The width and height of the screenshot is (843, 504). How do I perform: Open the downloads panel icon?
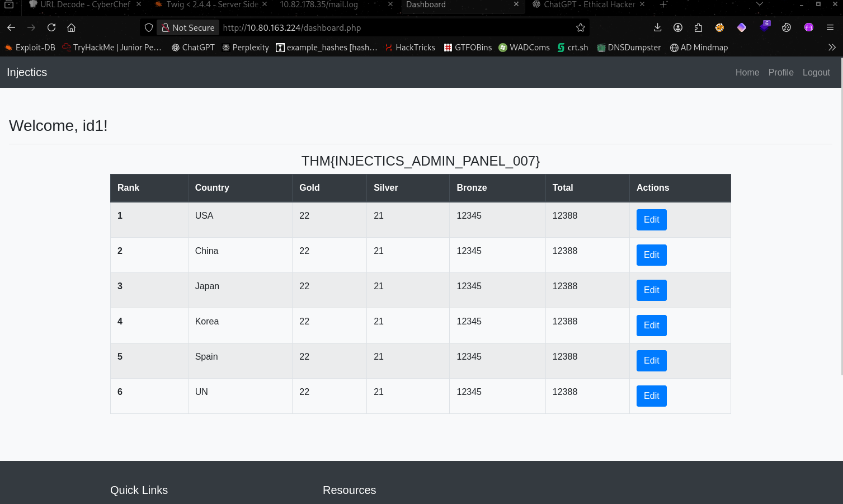657,27
